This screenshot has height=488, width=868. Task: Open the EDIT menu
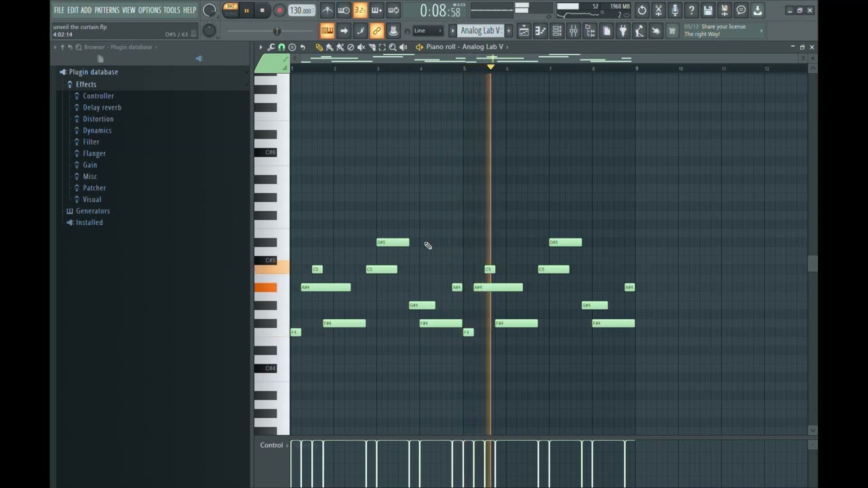click(x=73, y=10)
